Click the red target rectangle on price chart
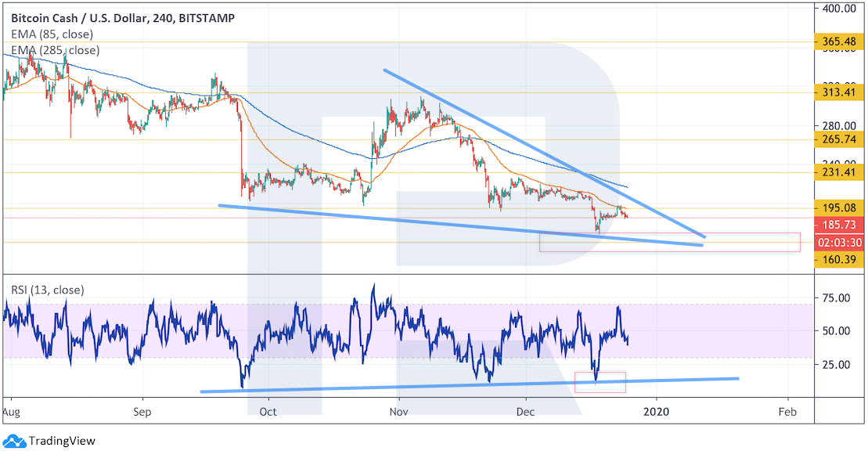868x458 pixels. [x=669, y=243]
